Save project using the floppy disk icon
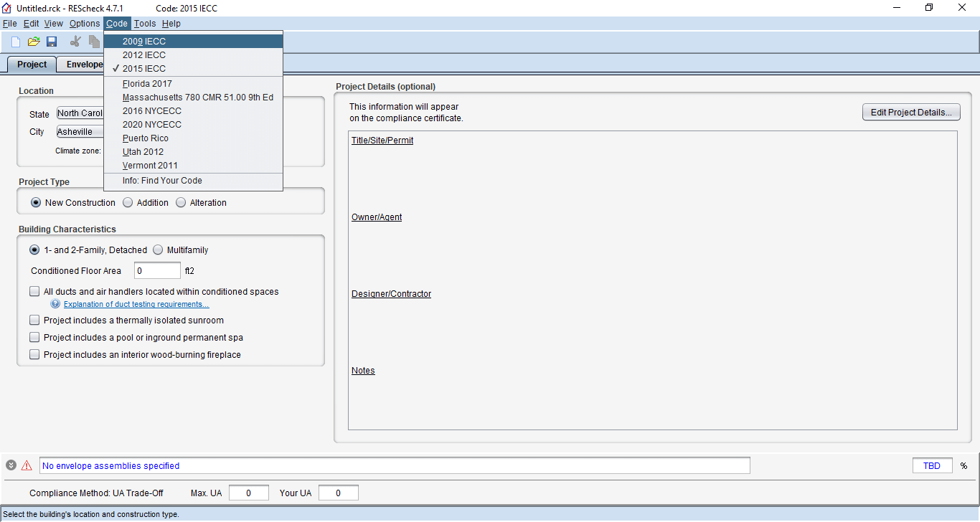The height and width of the screenshot is (522, 980). [52, 42]
